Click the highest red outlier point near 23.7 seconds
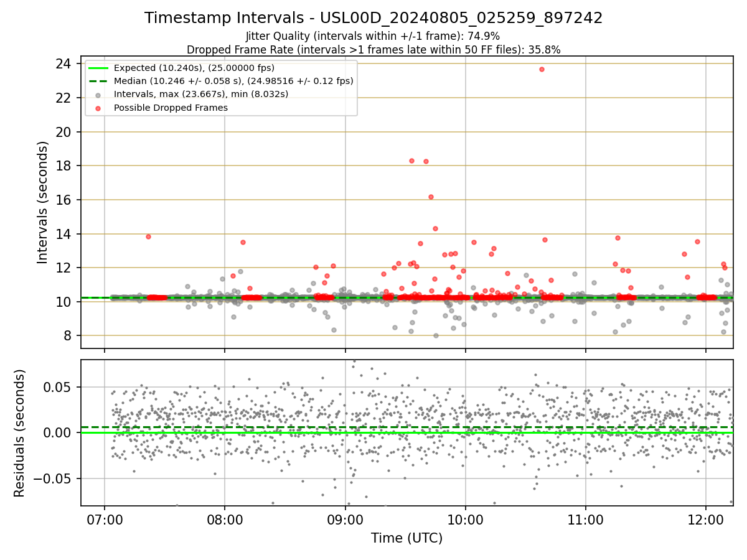This screenshot has height=560, width=747. click(x=542, y=69)
